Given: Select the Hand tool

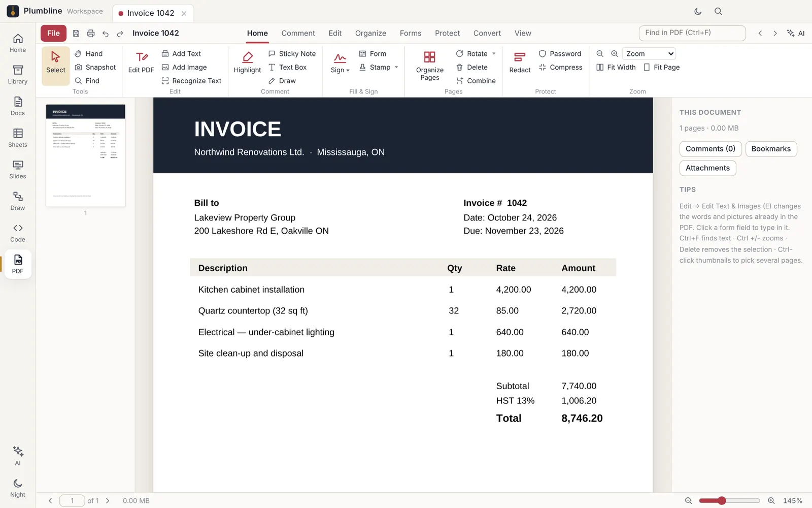Looking at the screenshot, I should click(89, 53).
